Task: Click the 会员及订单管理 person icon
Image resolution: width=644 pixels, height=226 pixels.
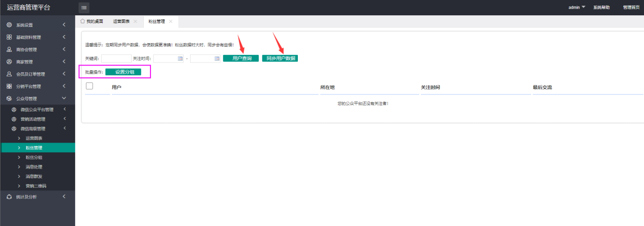Action: (x=9, y=74)
